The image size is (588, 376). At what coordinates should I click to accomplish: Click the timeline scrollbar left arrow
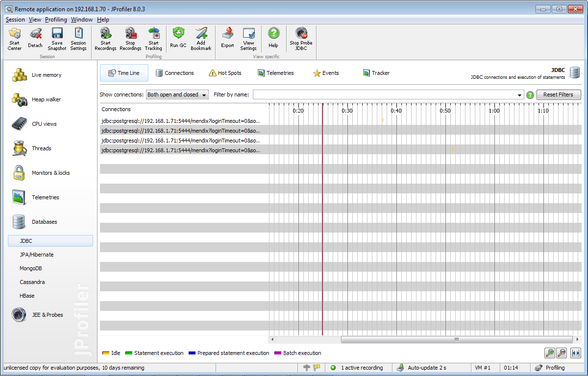point(273,339)
